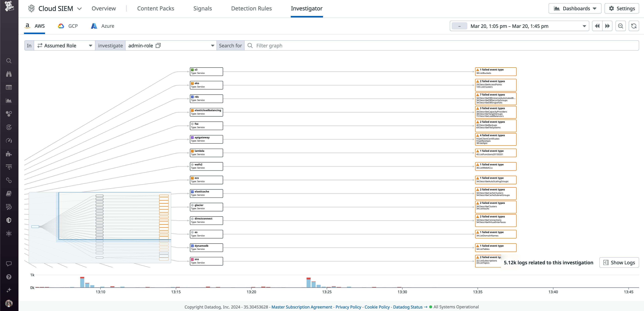Image resolution: width=644 pixels, height=311 pixels.
Task: Open the Dashboards dropdown menu
Action: [x=575, y=9]
